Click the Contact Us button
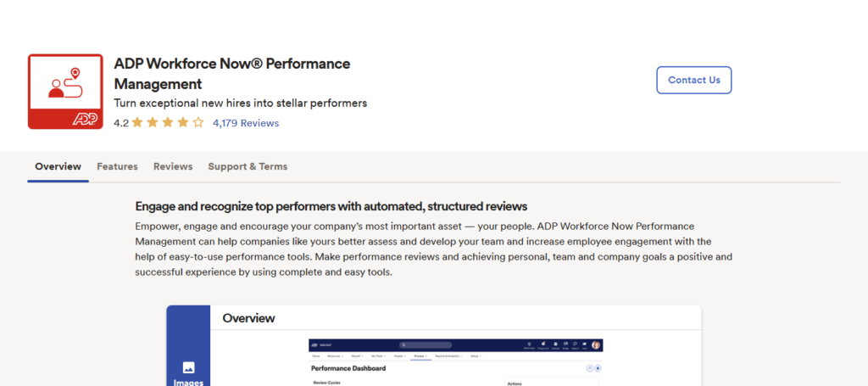The image size is (868, 386). 693,80
